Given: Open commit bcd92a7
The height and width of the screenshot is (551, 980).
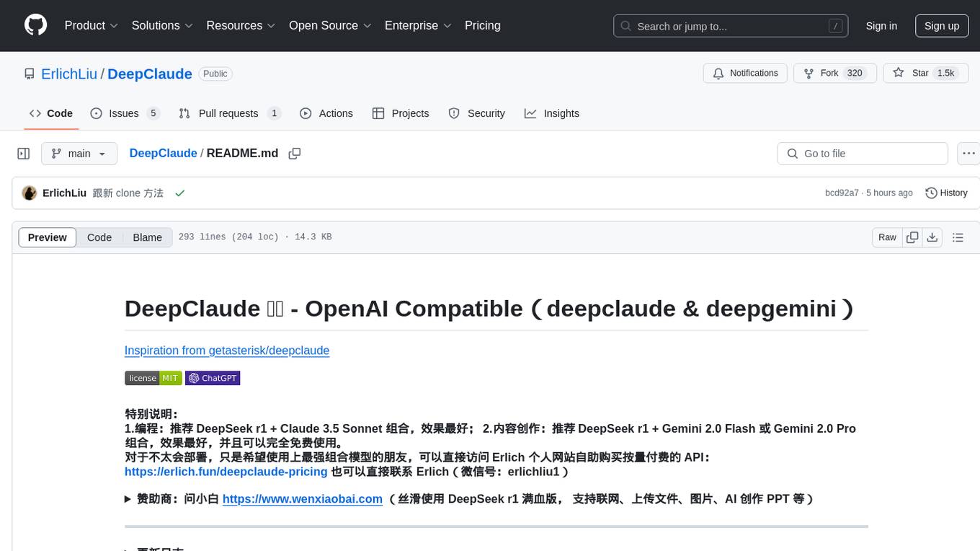Looking at the screenshot, I should (x=842, y=193).
